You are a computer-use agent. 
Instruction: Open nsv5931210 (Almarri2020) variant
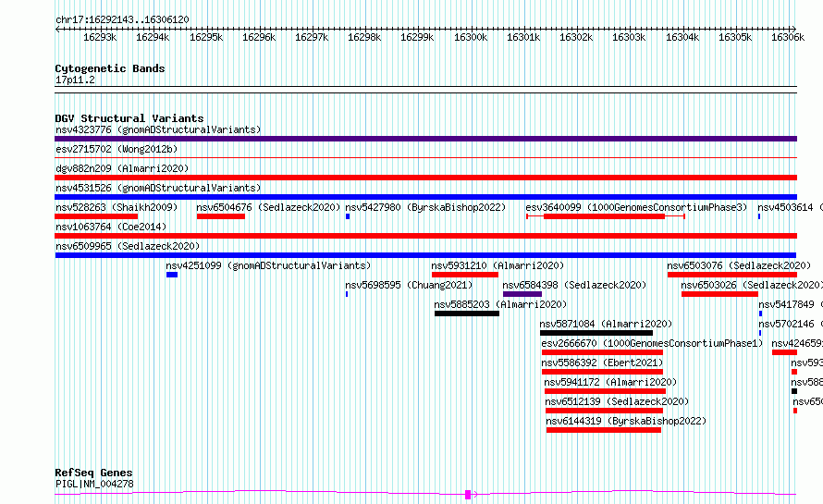[497, 265]
